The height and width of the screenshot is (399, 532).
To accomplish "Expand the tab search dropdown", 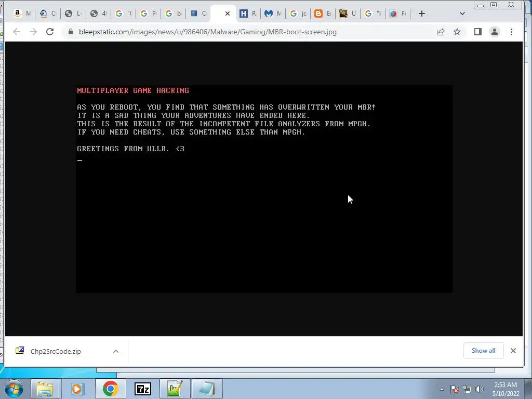I will (462, 14).
